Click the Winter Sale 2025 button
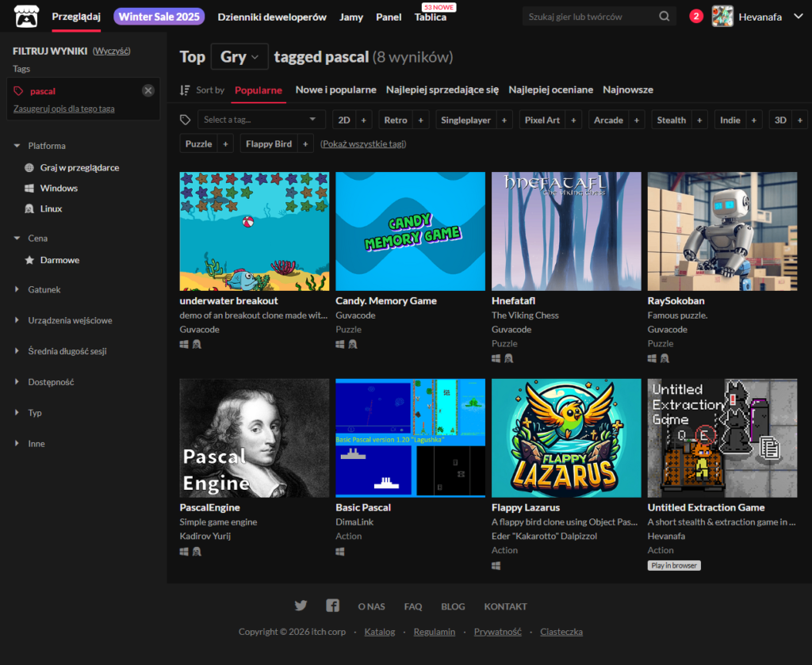This screenshot has height=665, width=812. (x=159, y=17)
